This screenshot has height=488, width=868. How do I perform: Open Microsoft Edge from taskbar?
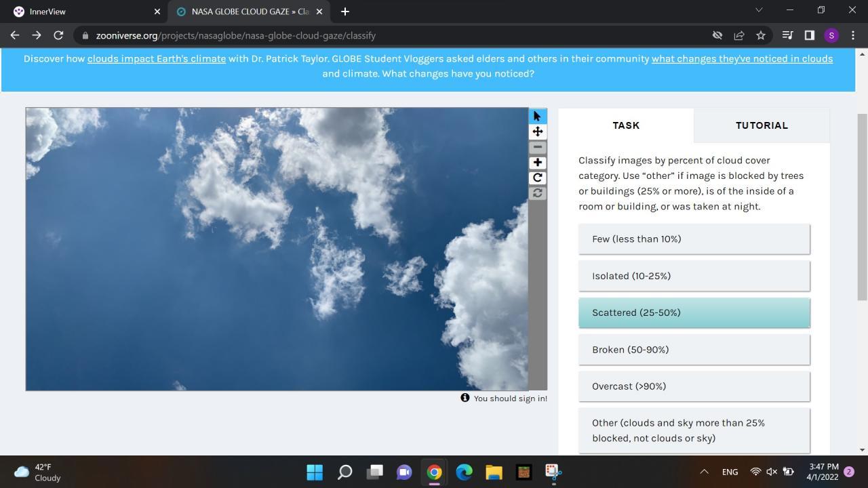click(464, 472)
